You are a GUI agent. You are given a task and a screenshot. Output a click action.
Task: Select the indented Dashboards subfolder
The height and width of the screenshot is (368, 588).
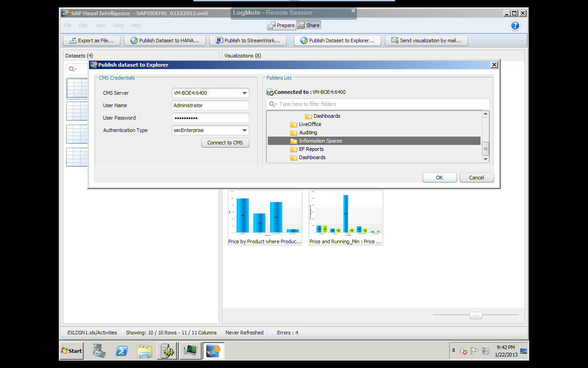(x=322, y=116)
